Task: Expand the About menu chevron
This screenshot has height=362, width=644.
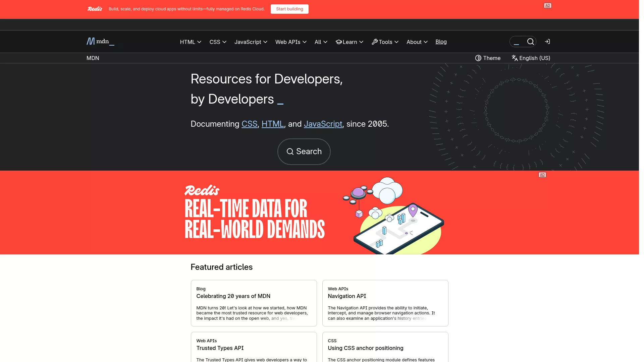Action: click(426, 42)
